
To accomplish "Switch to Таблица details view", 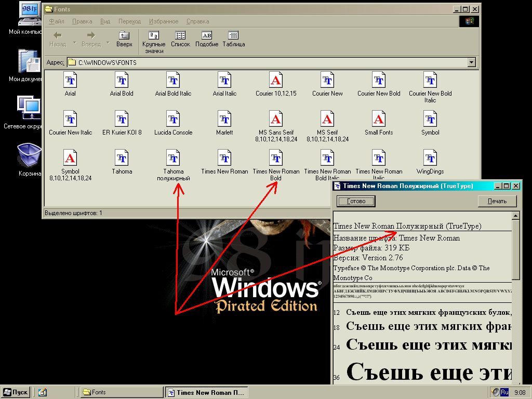I will click(x=233, y=39).
